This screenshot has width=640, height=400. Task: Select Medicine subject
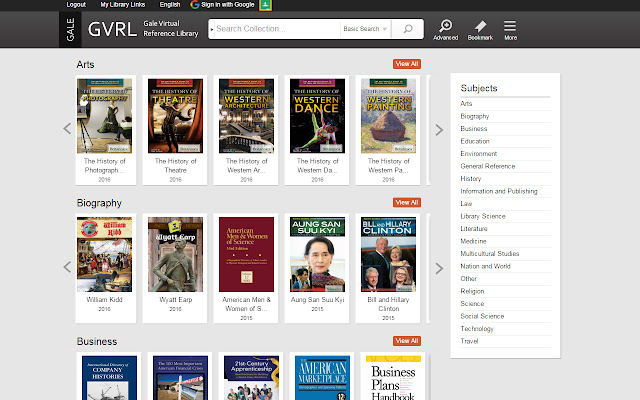[473, 241]
